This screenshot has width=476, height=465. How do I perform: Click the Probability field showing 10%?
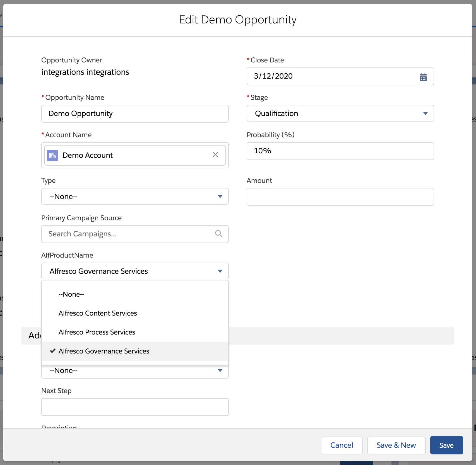[340, 151]
